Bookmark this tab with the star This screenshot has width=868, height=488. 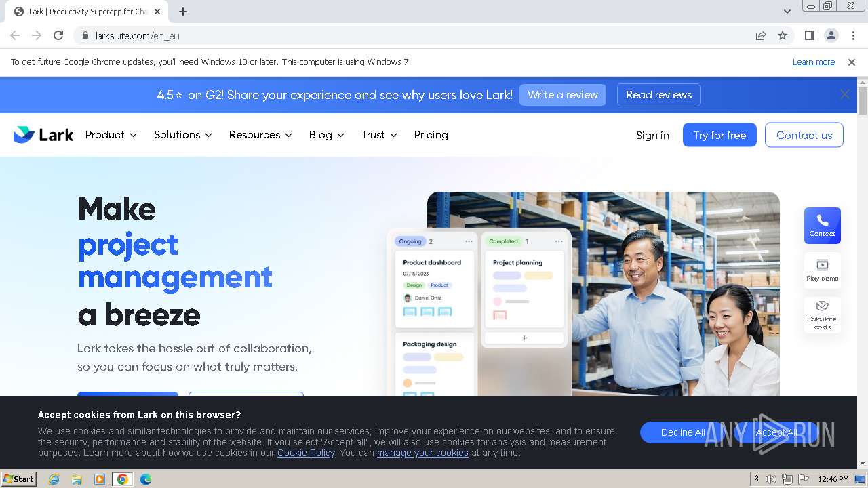[x=783, y=35]
